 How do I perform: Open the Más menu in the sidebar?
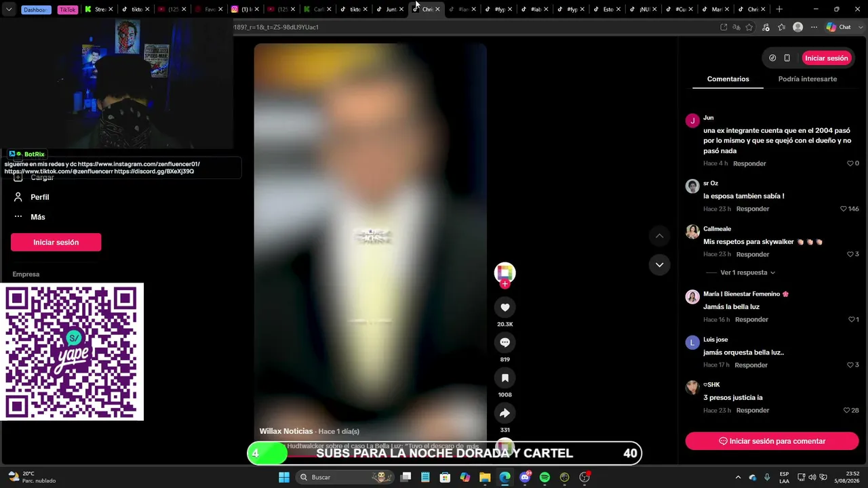tap(37, 217)
